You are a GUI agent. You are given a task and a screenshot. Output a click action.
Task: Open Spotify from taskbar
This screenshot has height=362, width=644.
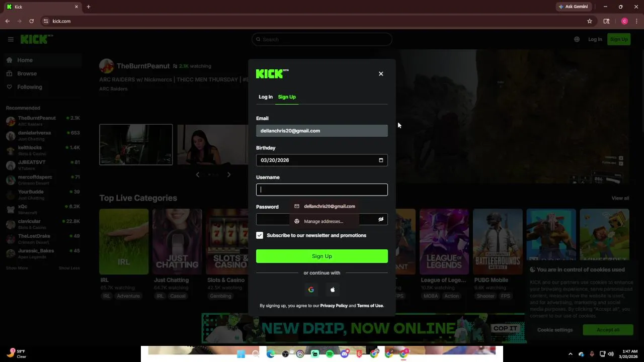[330, 354]
